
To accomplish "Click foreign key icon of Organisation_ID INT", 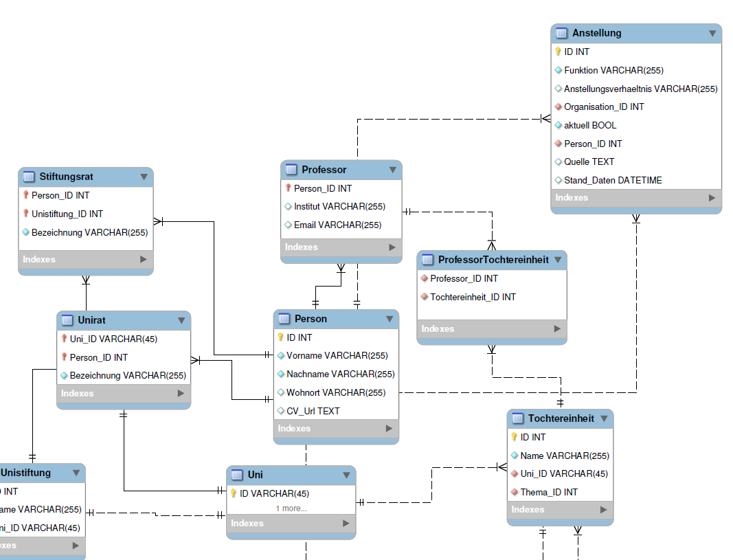I will 558,107.
